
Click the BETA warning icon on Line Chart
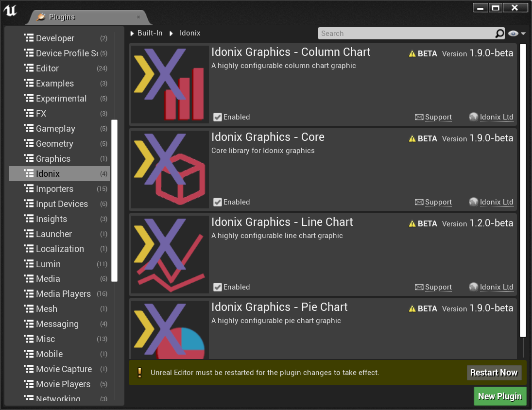[412, 224]
